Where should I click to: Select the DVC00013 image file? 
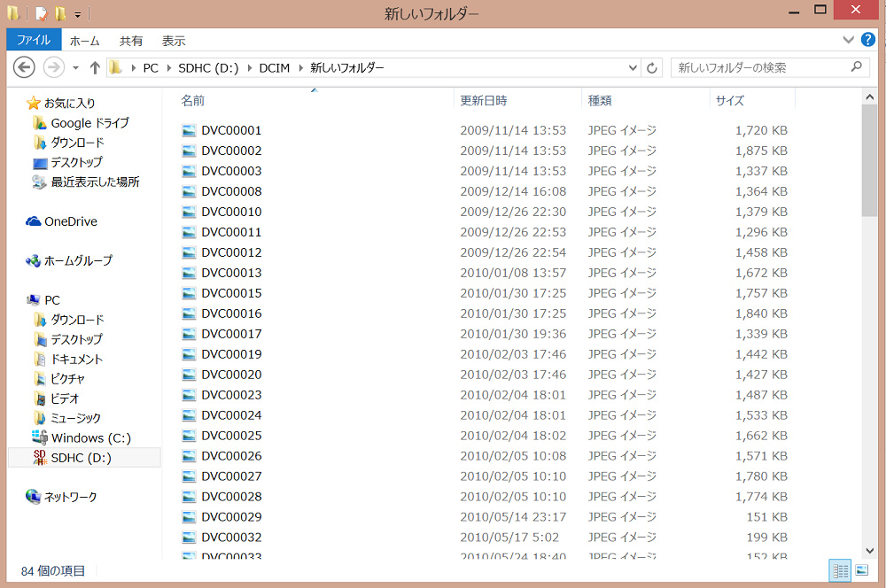(231, 273)
